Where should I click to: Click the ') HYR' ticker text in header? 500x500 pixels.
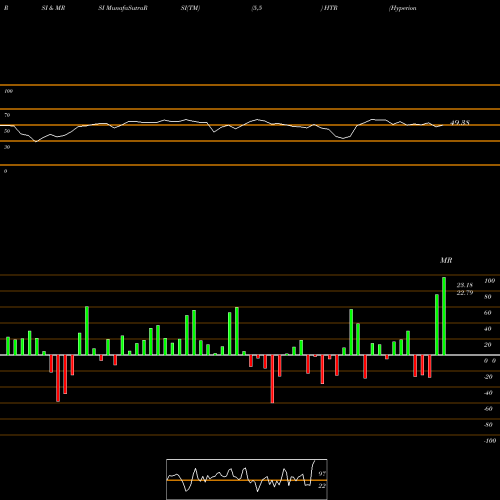[329, 8]
